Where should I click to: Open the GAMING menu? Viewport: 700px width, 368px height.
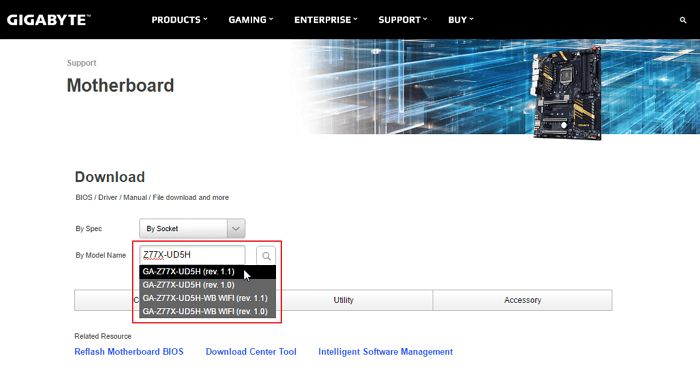pos(251,20)
